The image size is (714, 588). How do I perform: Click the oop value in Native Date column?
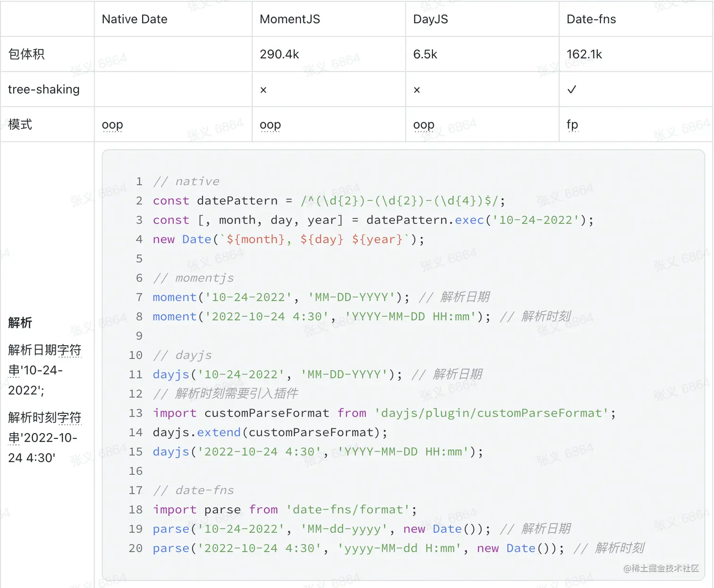[x=112, y=125]
